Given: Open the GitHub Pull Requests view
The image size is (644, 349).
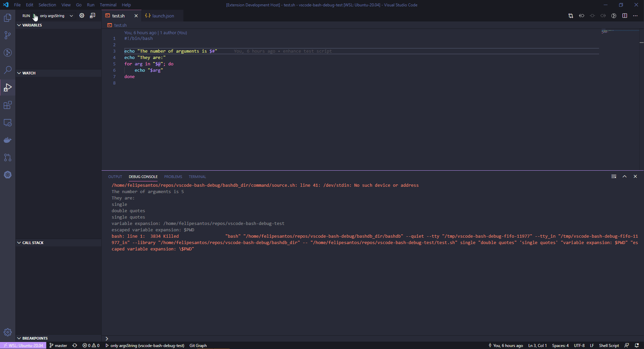Looking at the screenshot, I should tap(7, 157).
